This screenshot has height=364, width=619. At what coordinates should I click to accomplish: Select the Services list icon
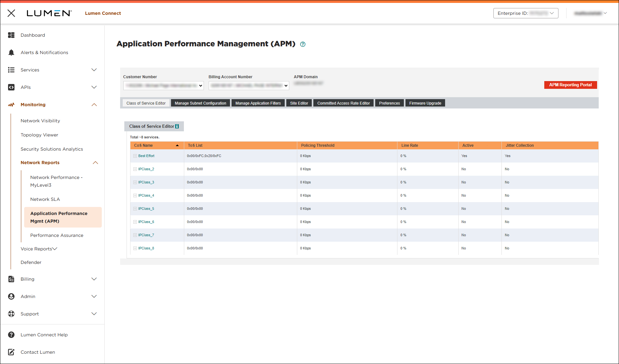coord(11,70)
